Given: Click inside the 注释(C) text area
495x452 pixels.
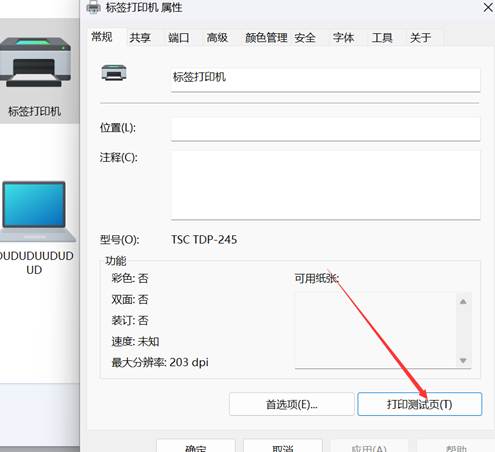Looking at the screenshot, I should pyautogui.click(x=326, y=185).
